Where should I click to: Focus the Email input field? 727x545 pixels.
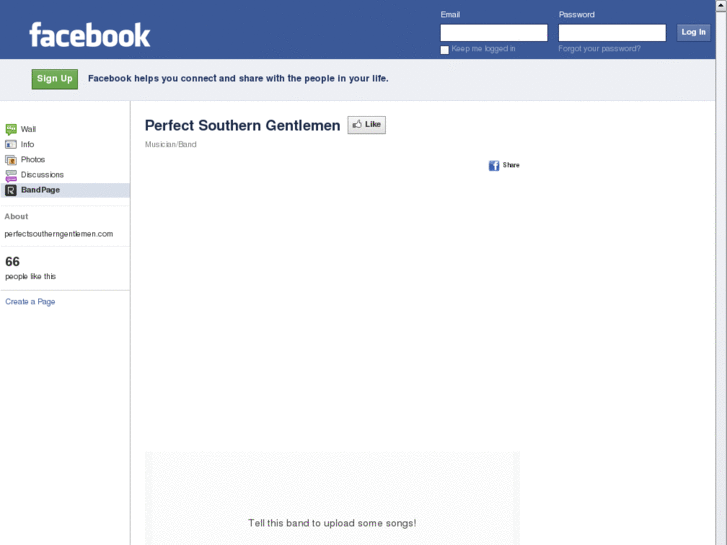pyautogui.click(x=494, y=33)
